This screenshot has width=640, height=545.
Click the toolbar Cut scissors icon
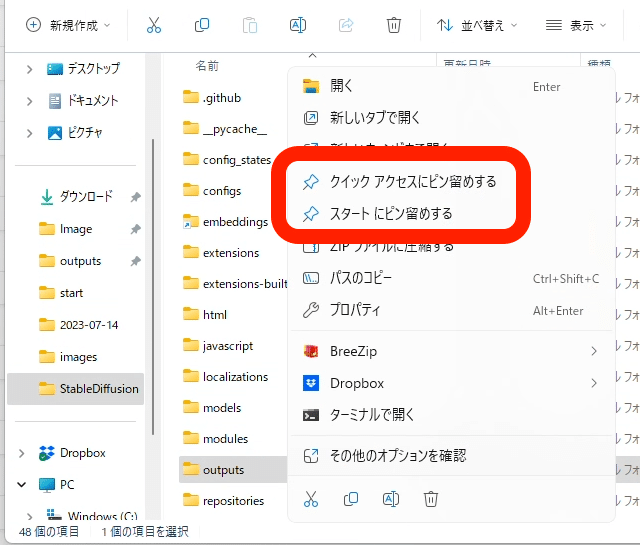point(154,25)
